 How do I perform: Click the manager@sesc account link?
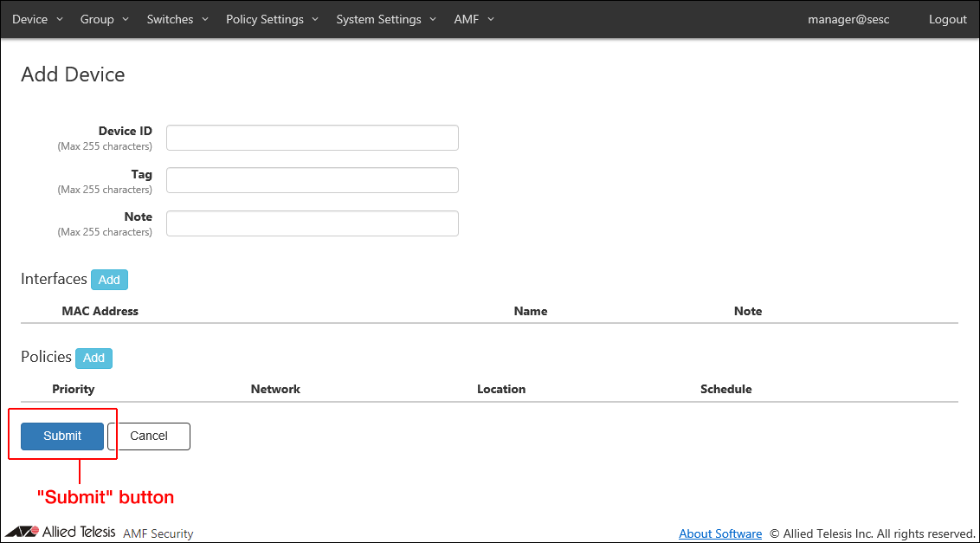point(848,19)
